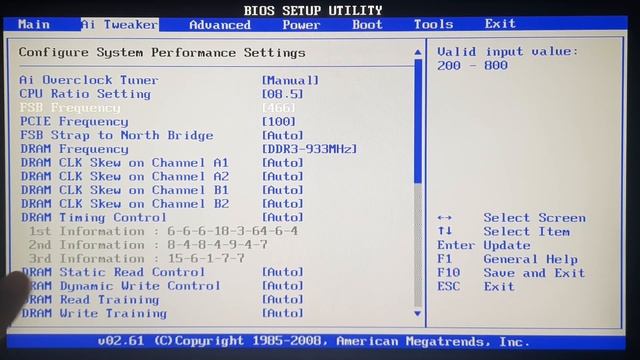Image resolution: width=640 pixels, height=360 pixels.
Task: Click the BIOS SETUP UTILITY title
Action: pos(313,10)
